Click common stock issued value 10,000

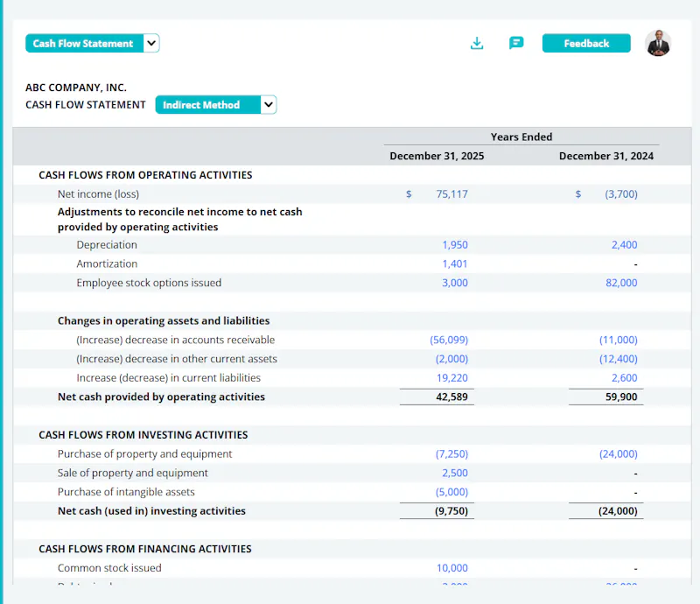451,568
